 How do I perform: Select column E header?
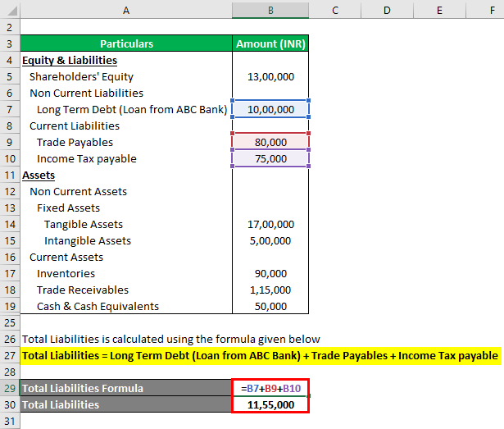439,11
